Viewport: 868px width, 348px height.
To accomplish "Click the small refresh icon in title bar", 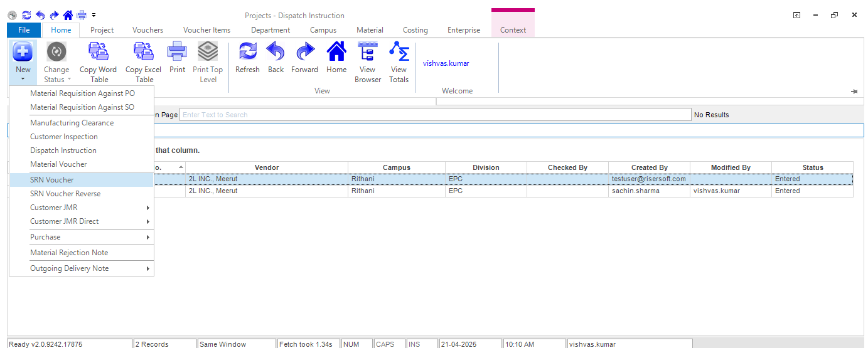I will pos(26,15).
